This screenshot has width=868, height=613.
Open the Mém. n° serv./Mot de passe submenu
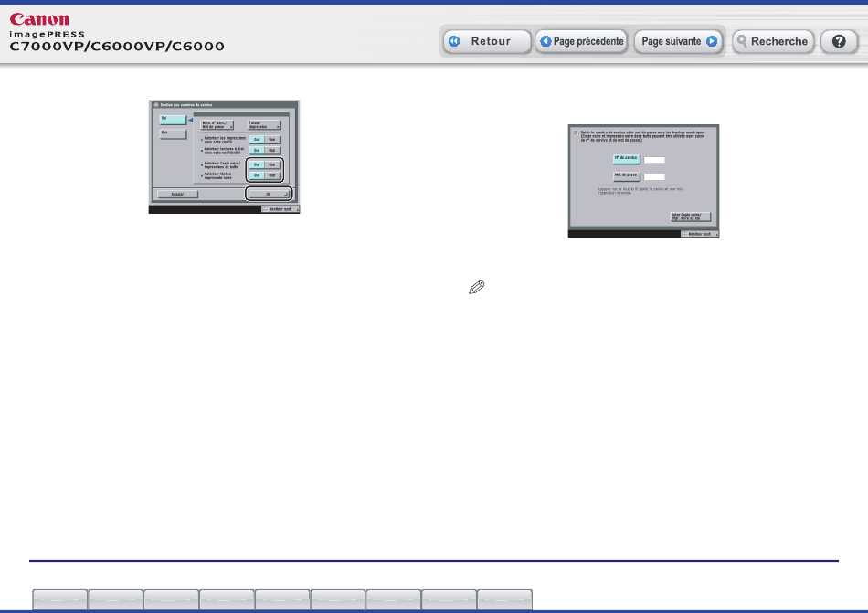217,124
